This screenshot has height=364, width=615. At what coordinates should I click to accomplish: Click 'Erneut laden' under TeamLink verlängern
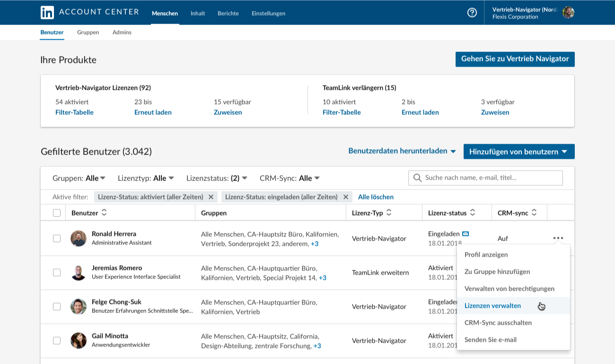420,113
